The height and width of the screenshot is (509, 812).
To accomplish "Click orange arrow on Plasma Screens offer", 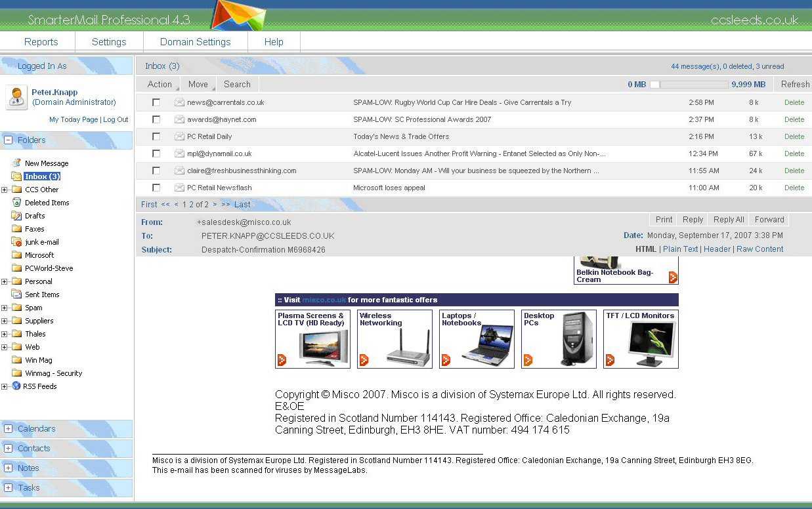I will tap(282, 359).
